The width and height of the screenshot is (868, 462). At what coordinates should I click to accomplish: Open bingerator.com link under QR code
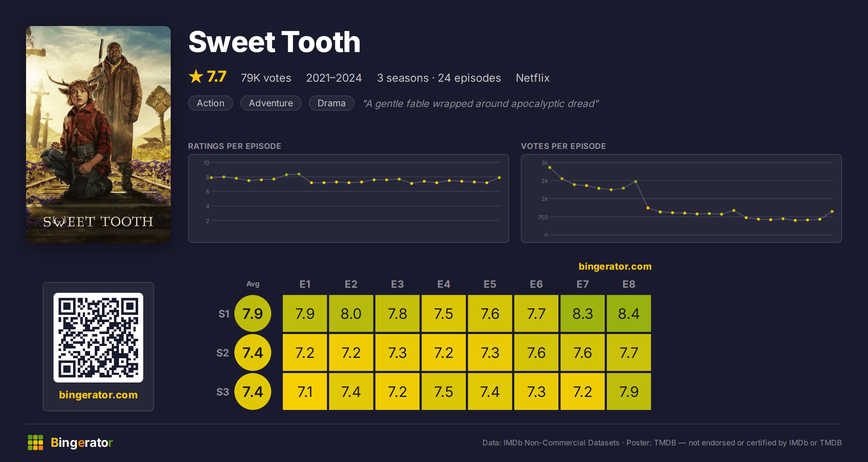coord(98,395)
